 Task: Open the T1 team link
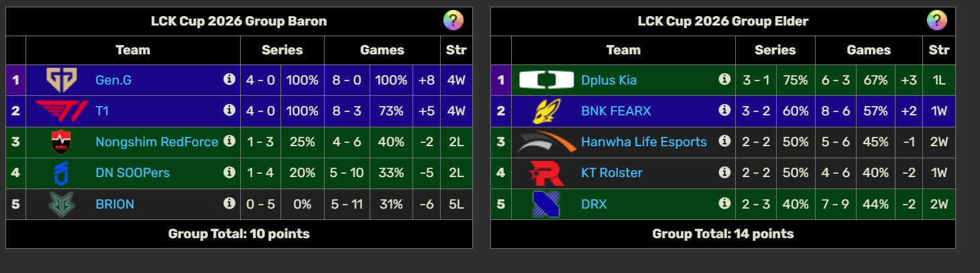102,111
